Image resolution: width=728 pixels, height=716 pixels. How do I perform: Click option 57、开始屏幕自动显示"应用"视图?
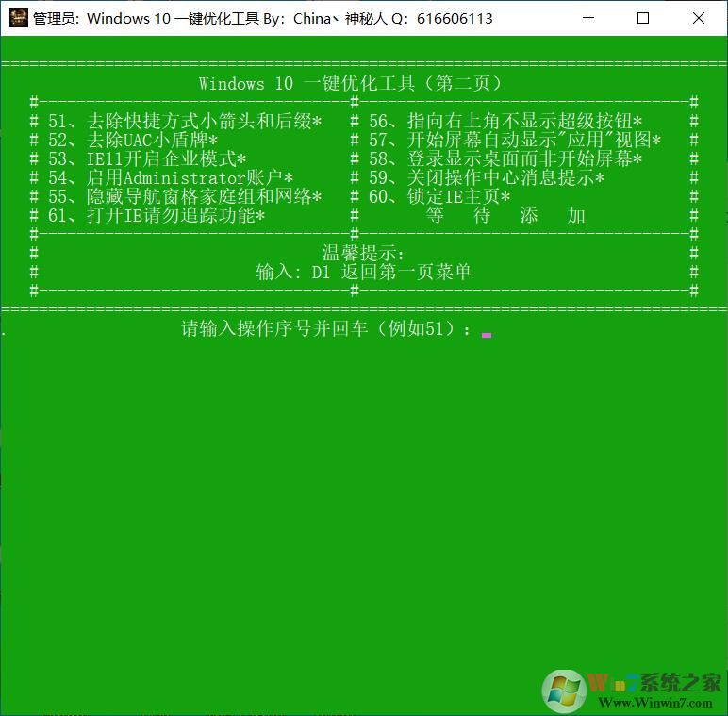click(515, 141)
